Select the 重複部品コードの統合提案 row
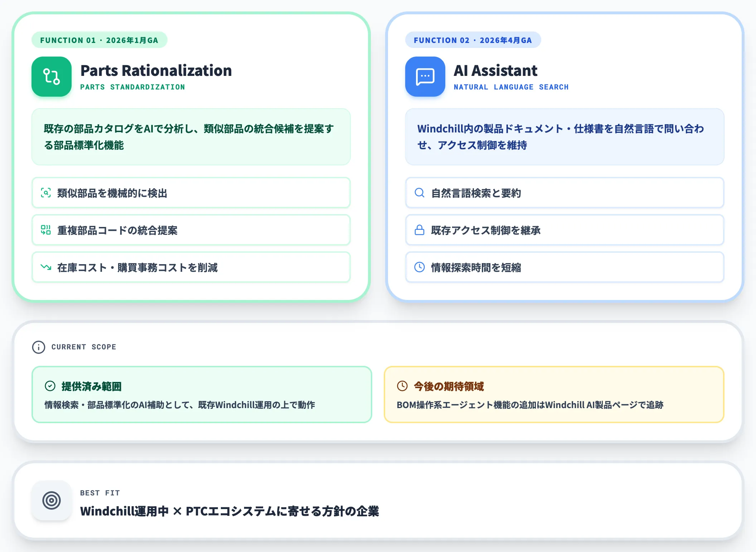The height and width of the screenshot is (552, 756). click(x=191, y=230)
